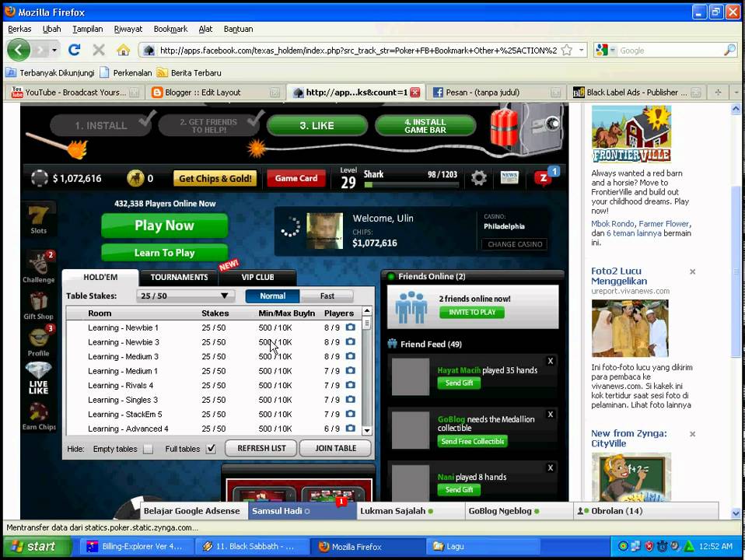Click the Live Like diamond icon
Screen dimensions: 745x560
point(38,379)
